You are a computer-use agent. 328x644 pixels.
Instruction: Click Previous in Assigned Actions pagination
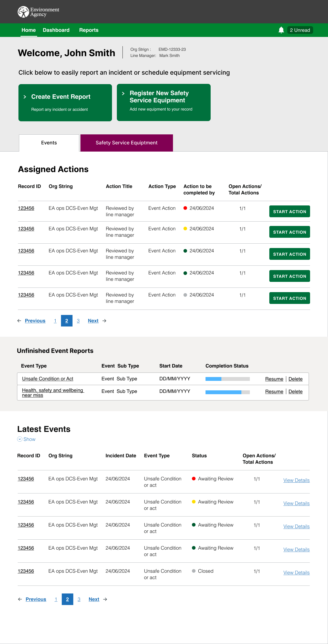tap(35, 321)
